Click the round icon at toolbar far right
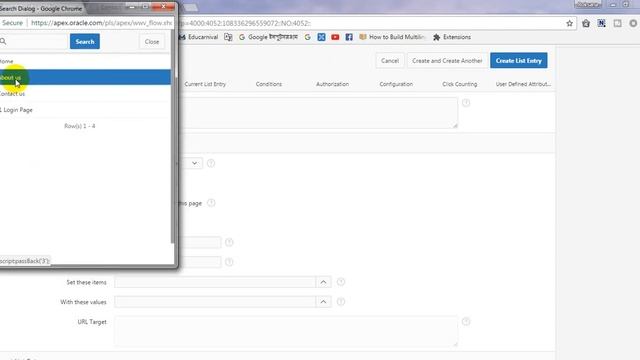Screen dimensions: 640x360 [x=633, y=23]
